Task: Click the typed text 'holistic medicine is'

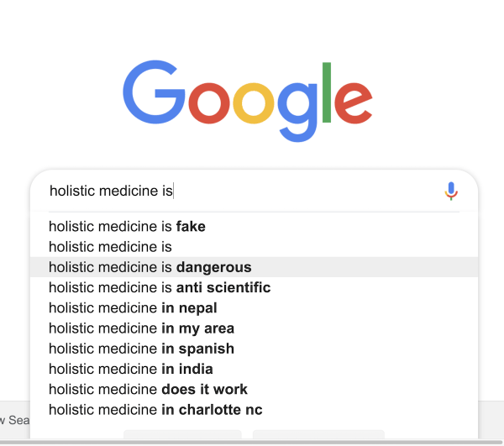Action: tap(111, 192)
